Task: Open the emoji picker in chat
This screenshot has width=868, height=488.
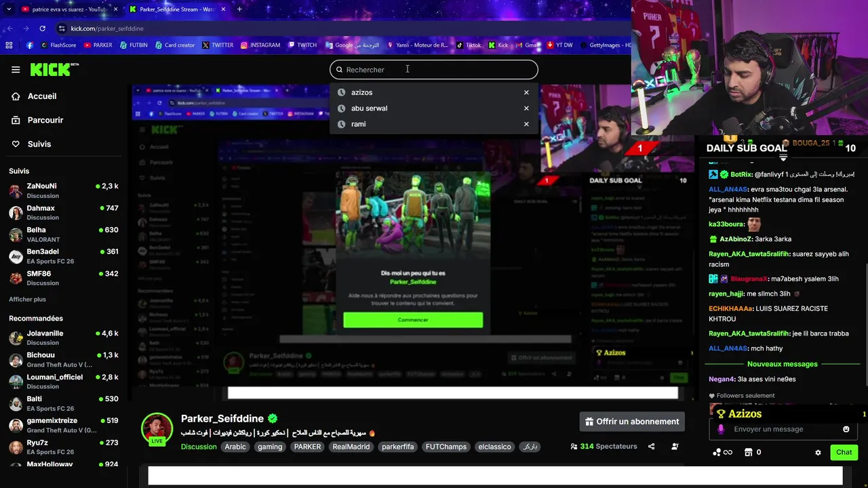Action: (846, 429)
